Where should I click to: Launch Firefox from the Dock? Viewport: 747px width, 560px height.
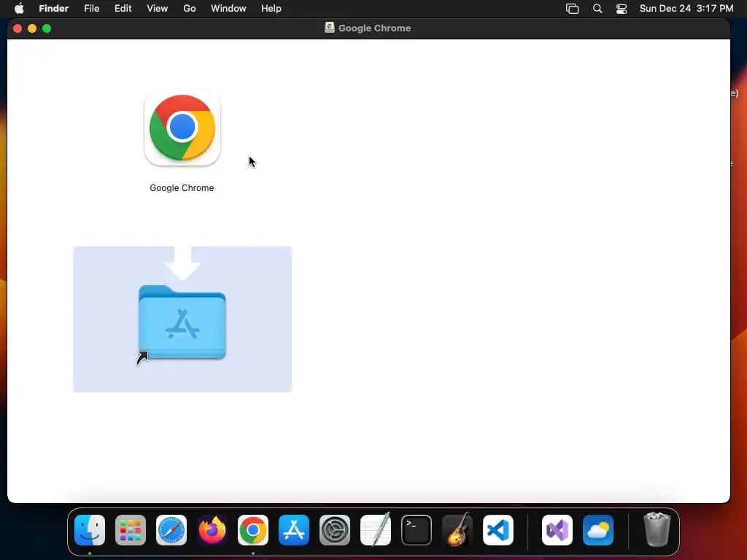coord(212,530)
